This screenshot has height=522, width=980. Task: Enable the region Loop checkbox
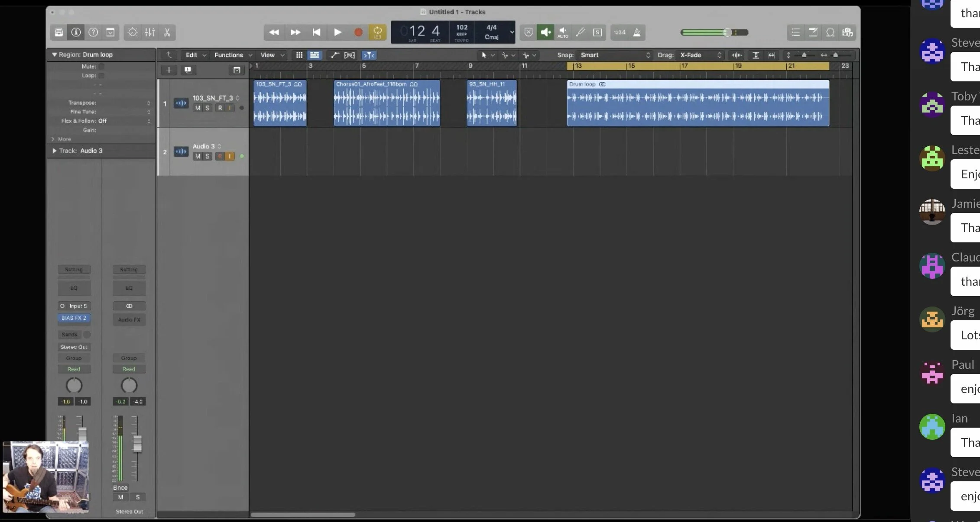(101, 76)
